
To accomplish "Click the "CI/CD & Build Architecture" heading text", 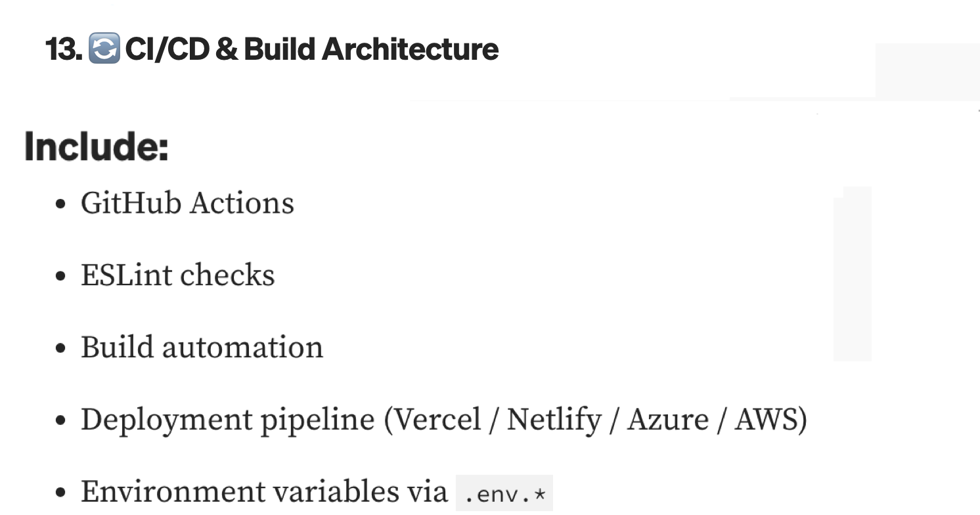I will click(x=311, y=49).
